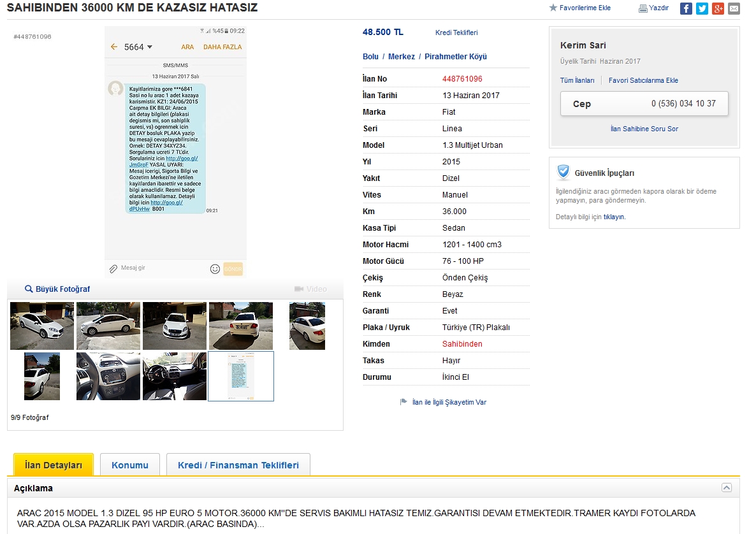Click the 36.000 Km value
756x534 pixels.
tap(454, 211)
